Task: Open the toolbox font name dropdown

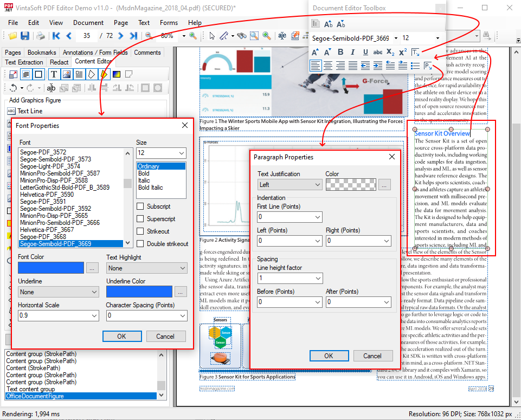Action: (396, 38)
